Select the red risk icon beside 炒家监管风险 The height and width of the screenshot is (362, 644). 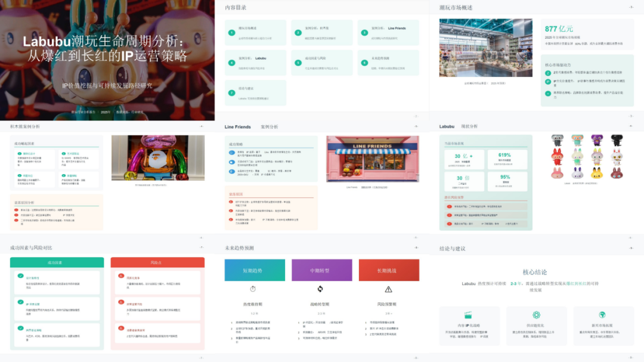coord(121,302)
